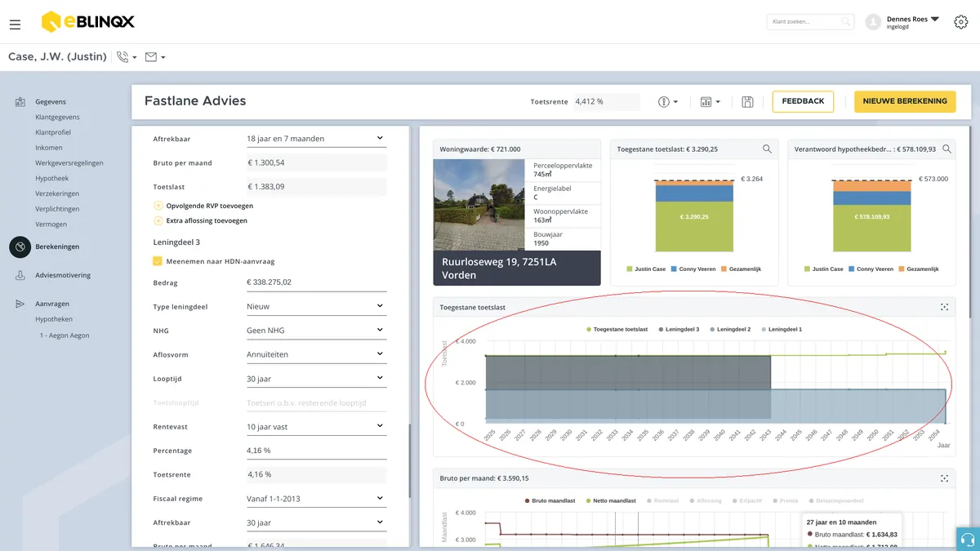This screenshot has height=551, width=980.
Task: Click the Berekeningen sidebar icon
Action: (x=20, y=247)
